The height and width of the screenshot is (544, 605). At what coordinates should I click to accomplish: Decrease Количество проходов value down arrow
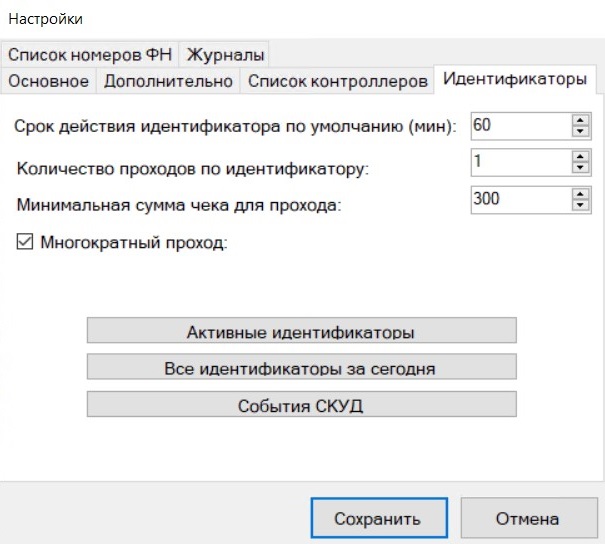click(580, 168)
